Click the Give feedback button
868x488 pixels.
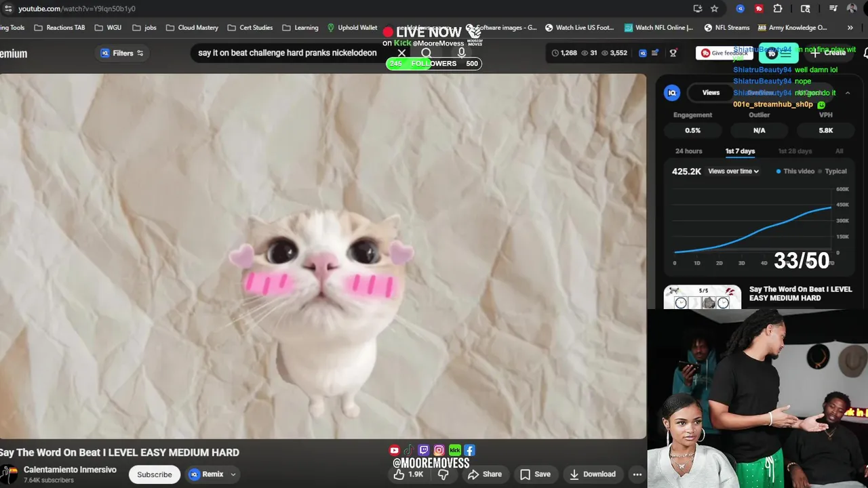pyautogui.click(x=724, y=53)
